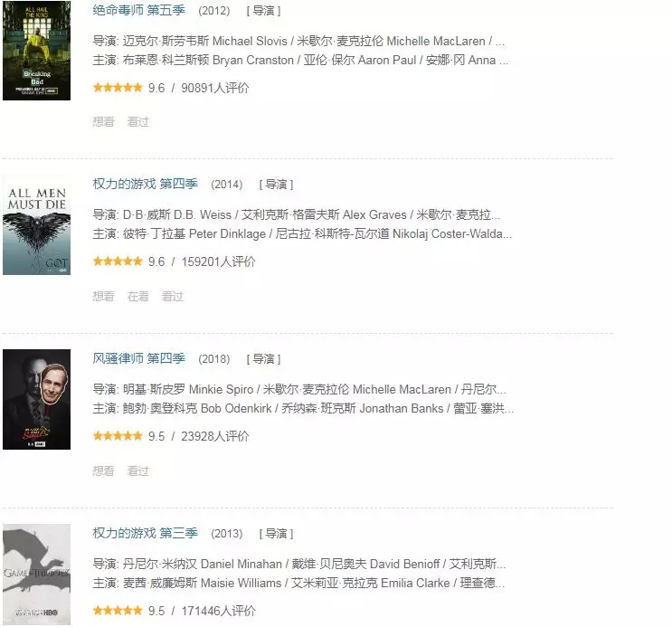Image resolution: width=672 pixels, height=627 pixels.
Task: Mark 权力的游戏 第四季 as 在看
Action: tap(138, 297)
